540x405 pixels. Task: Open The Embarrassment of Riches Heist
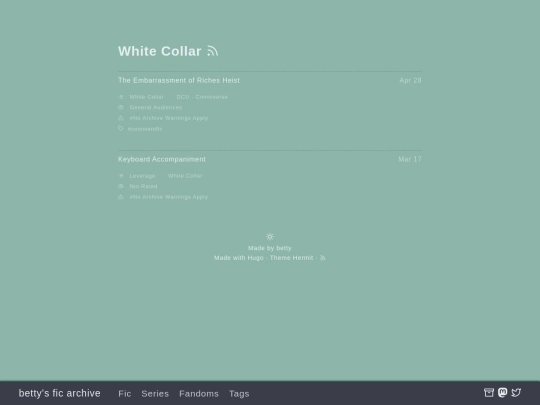[x=179, y=81]
